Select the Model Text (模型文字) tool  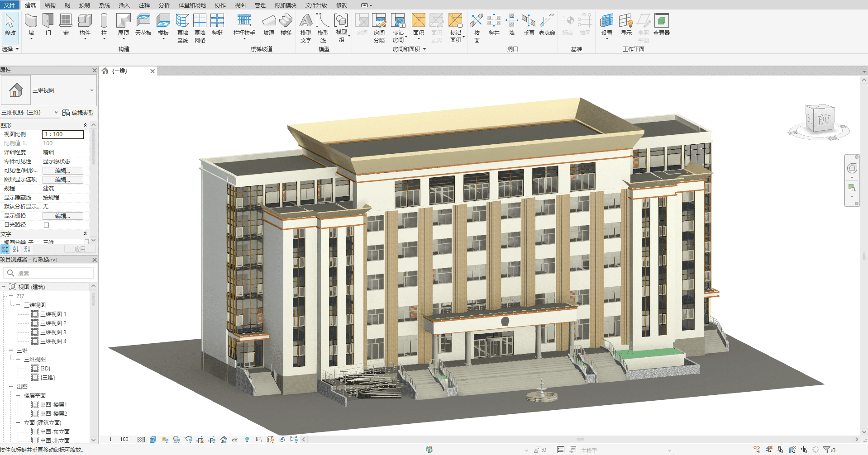pos(305,27)
